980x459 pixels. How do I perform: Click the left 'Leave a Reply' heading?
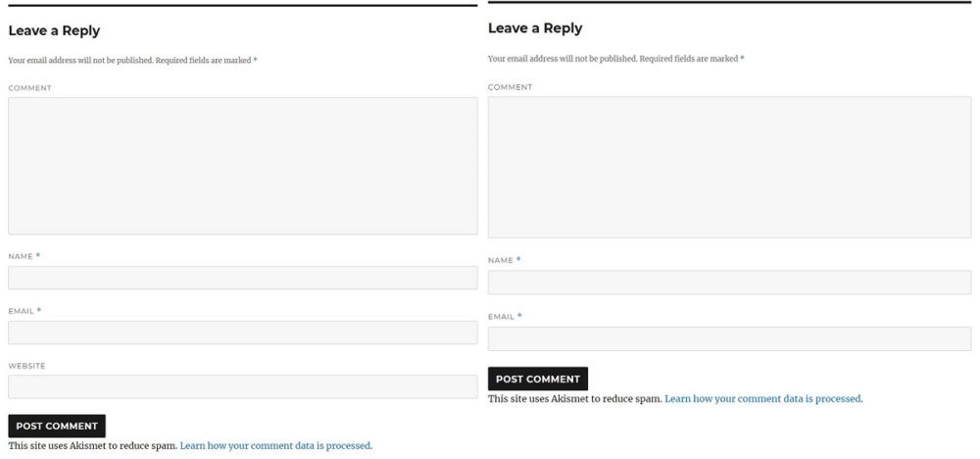[54, 30]
